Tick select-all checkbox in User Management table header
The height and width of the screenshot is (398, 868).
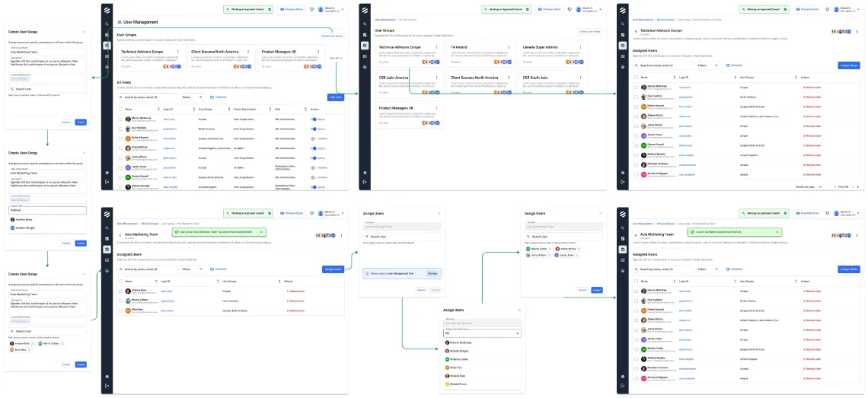120,110
